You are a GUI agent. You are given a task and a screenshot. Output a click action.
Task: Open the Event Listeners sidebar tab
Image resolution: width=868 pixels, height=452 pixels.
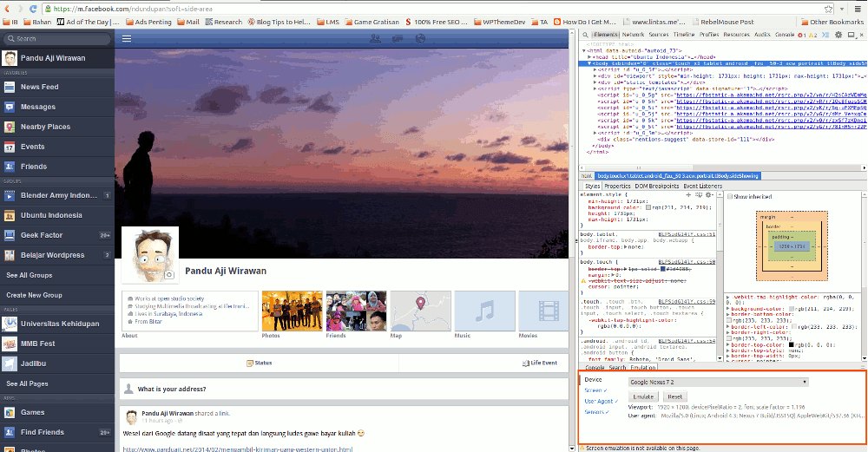(702, 186)
